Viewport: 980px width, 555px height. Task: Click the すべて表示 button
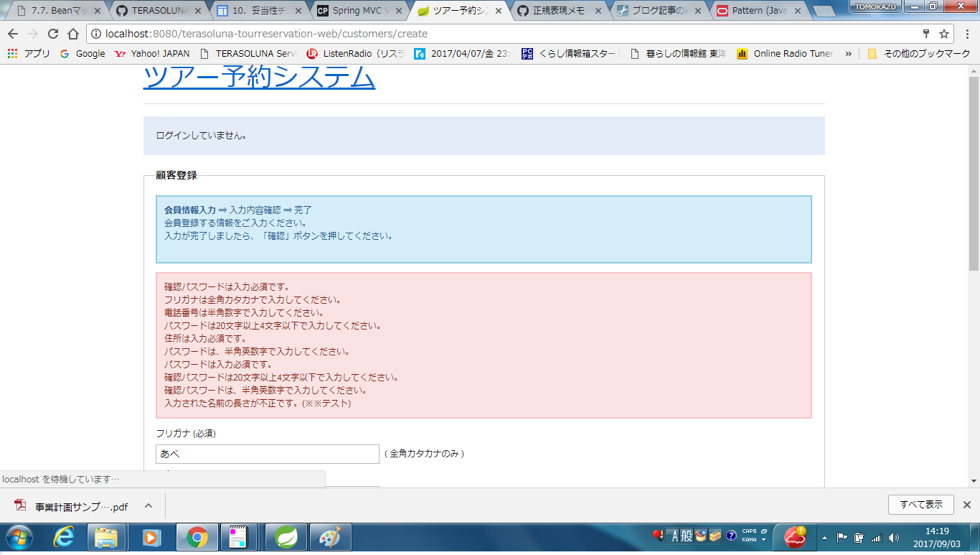point(920,505)
